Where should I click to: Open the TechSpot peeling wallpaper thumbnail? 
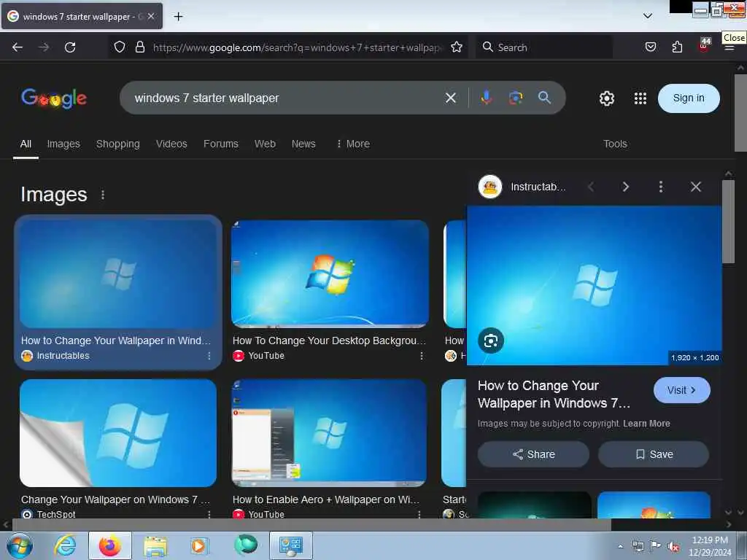click(x=118, y=433)
